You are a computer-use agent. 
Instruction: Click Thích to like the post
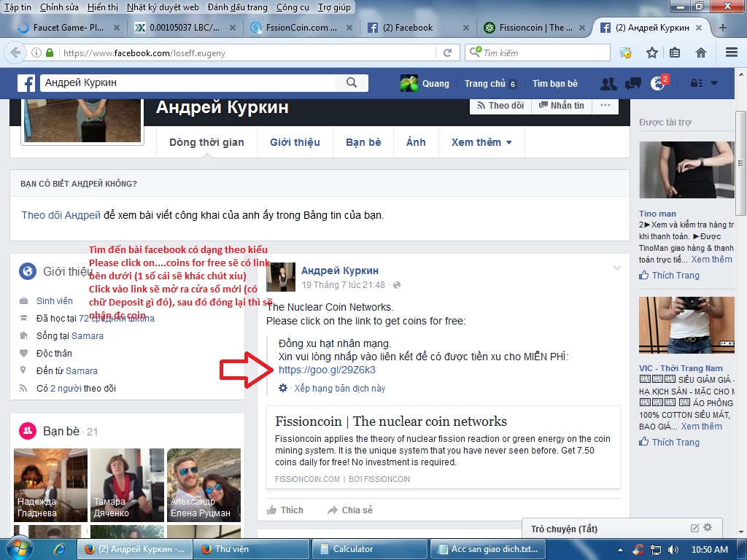(x=285, y=510)
